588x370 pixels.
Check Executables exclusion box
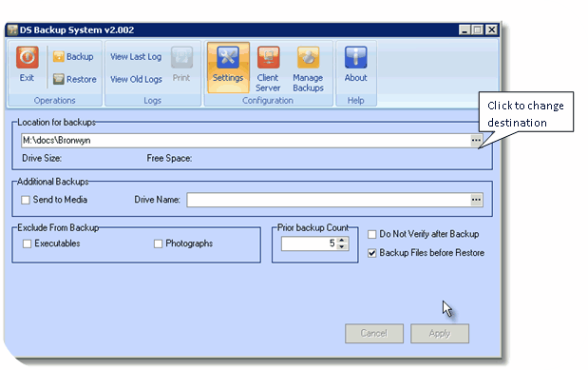[x=27, y=243]
